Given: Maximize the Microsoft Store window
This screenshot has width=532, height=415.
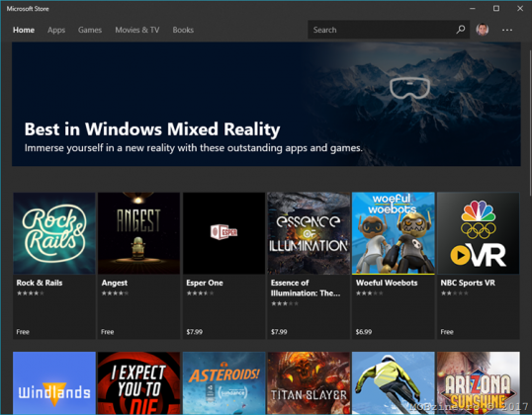Looking at the screenshot, I should (x=496, y=9).
